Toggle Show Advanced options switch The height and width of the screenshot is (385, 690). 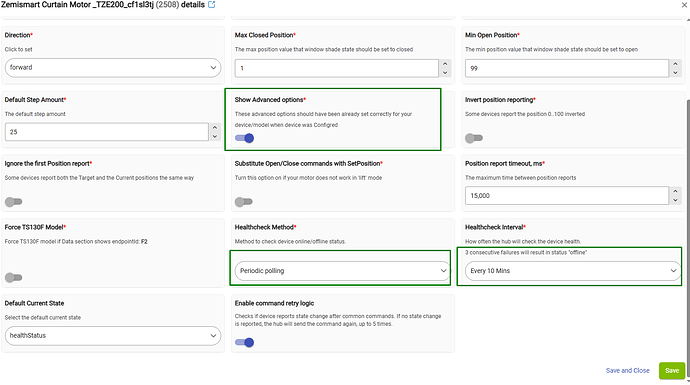tap(244, 138)
